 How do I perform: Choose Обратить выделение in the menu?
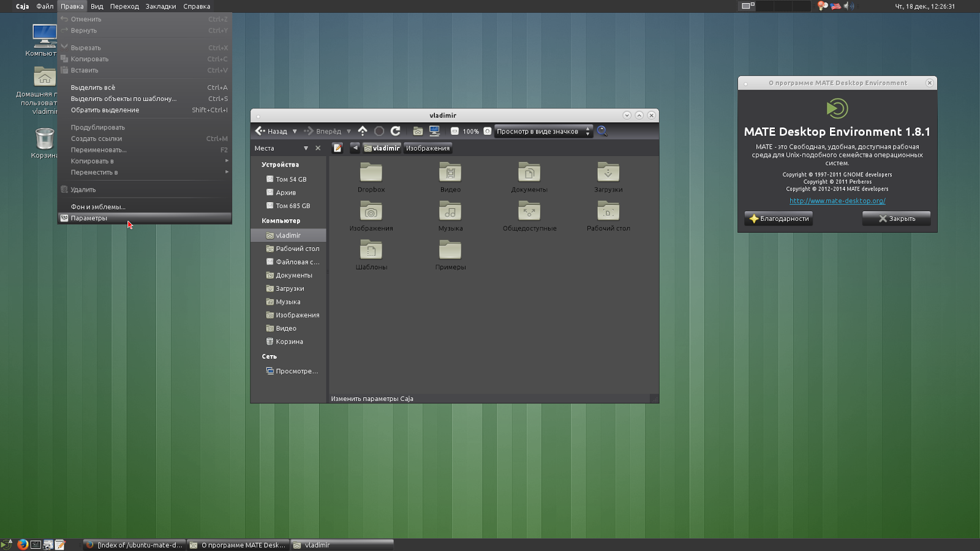pyautogui.click(x=145, y=110)
